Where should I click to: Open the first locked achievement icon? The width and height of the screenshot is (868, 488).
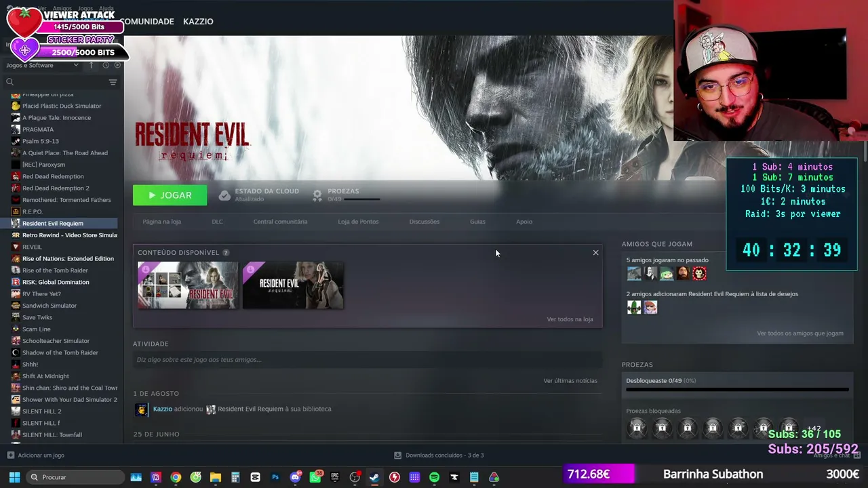(637, 428)
